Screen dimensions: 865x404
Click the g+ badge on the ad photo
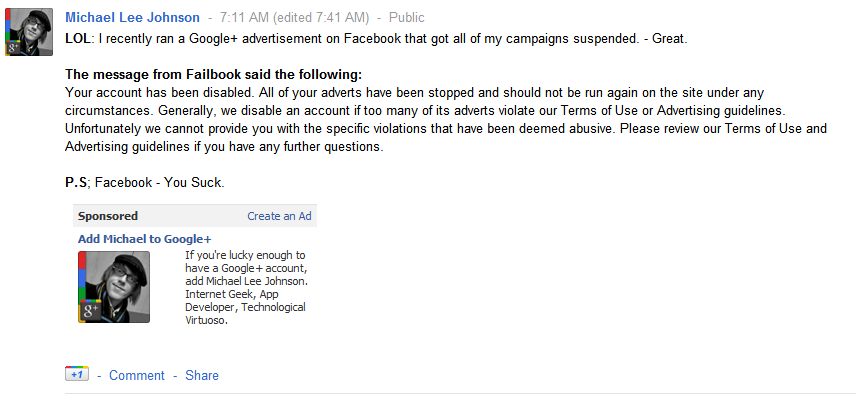[89, 311]
